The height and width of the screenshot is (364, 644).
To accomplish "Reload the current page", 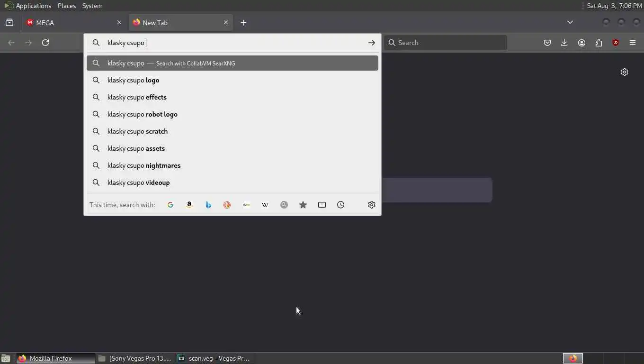I will (x=45, y=43).
